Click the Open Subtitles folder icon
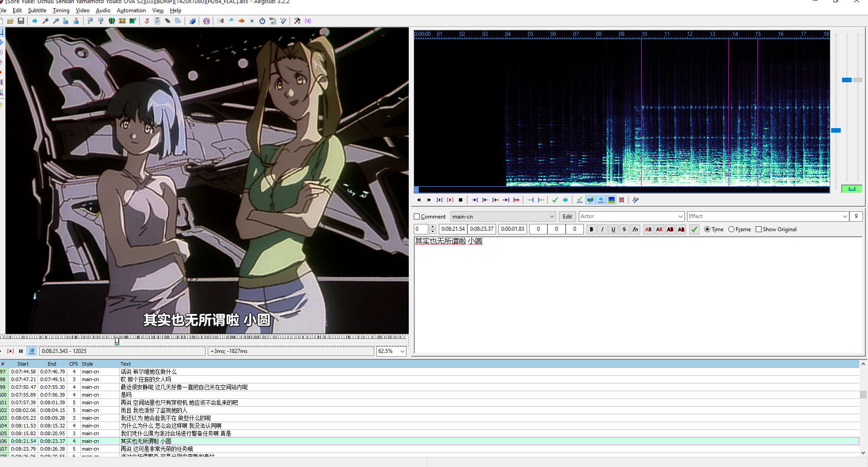Screen dimensions: 868x467 click(10, 21)
